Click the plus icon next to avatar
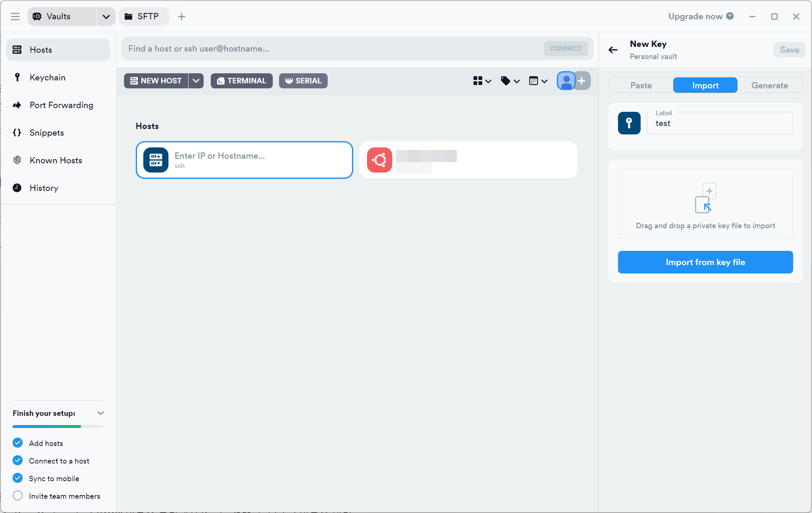 [582, 81]
